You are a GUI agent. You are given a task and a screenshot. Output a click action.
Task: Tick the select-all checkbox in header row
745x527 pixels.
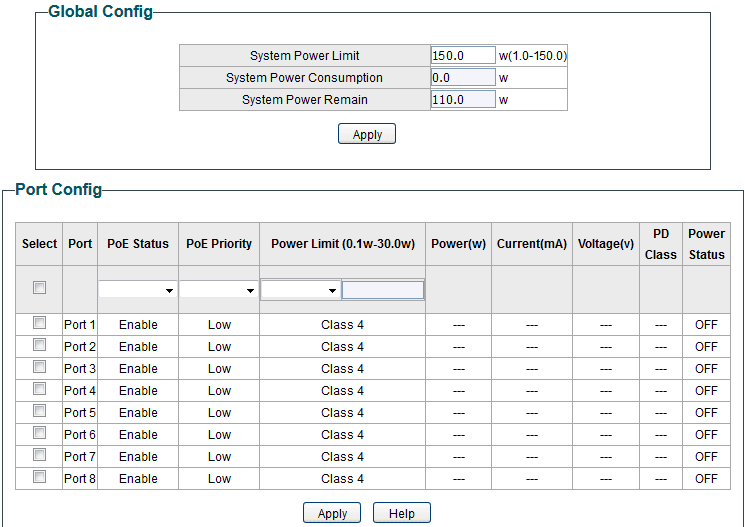(x=39, y=287)
